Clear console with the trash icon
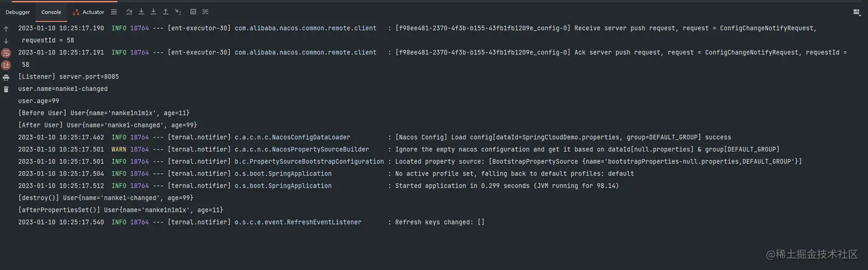The height and width of the screenshot is (270, 868). pyautogui.click(x=6, y=89)
